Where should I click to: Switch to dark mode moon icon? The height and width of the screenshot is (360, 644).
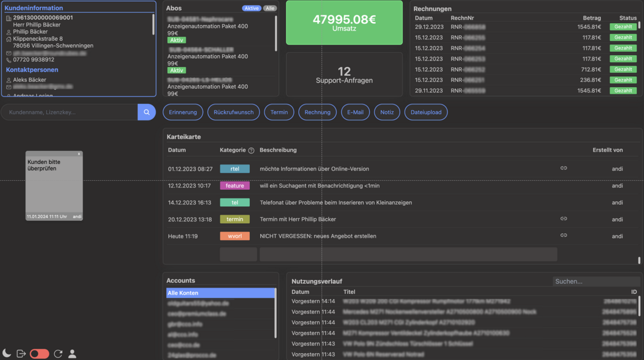7,354
